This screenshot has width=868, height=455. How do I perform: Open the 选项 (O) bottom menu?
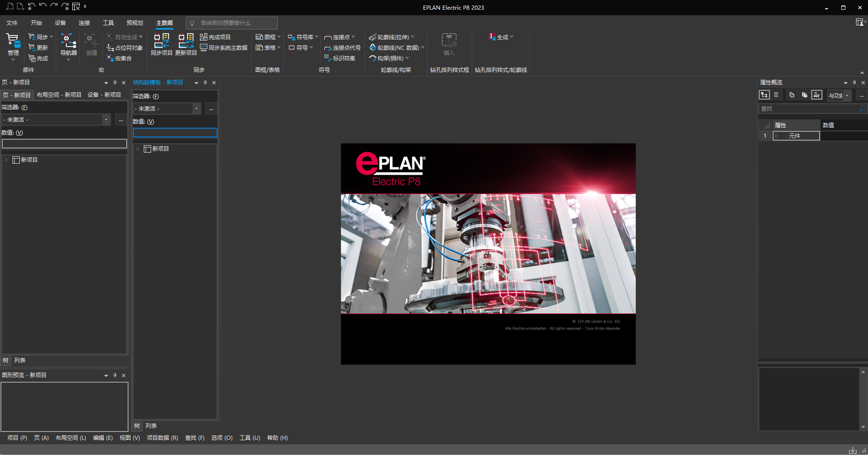click(x=222, y=438)
